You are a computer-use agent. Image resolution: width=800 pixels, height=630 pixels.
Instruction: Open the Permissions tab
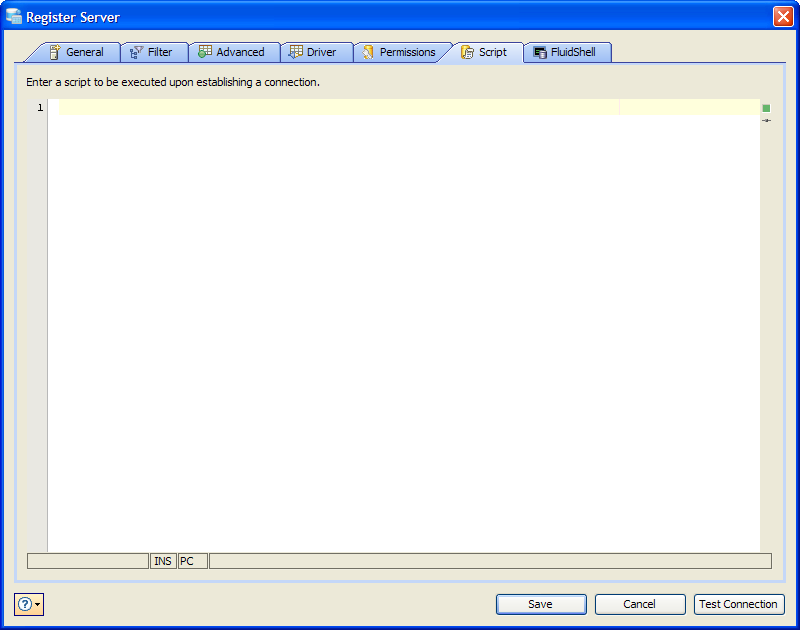[x=401, y=52]
